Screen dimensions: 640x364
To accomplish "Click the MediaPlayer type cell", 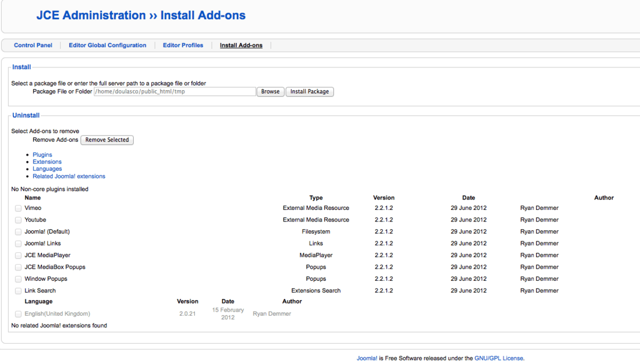I will (316, 255).
